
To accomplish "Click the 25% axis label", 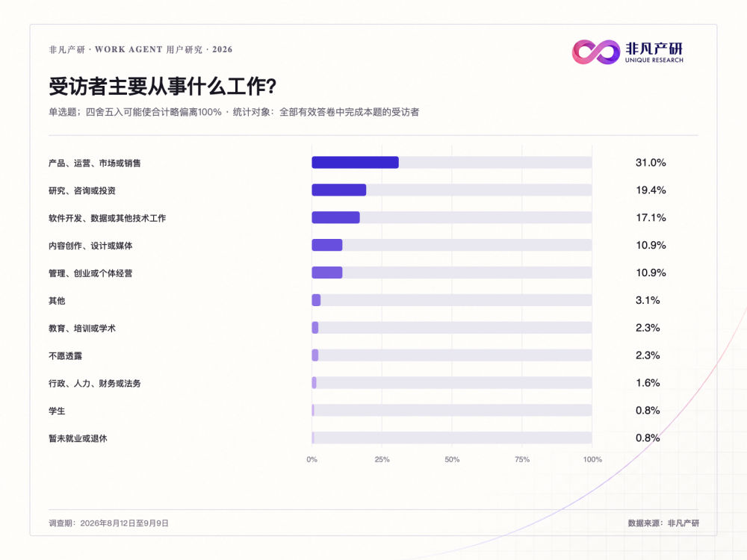I will [x=382, y=459].
